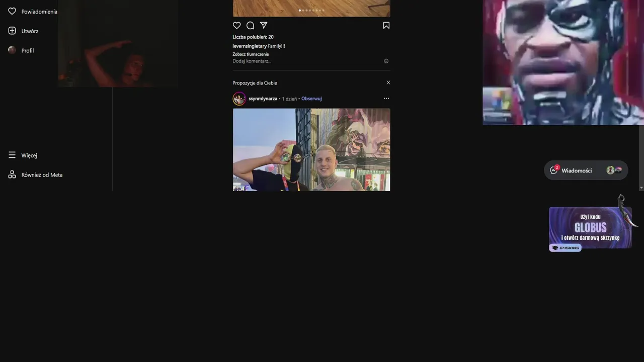Click Zobacz tłumaczenie link

click(251, 54)
